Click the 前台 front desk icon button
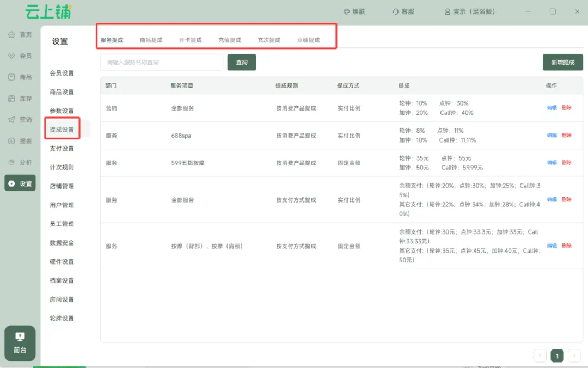Image resolution: width=588 pixels, height=368 pixels. coord(20,343)
